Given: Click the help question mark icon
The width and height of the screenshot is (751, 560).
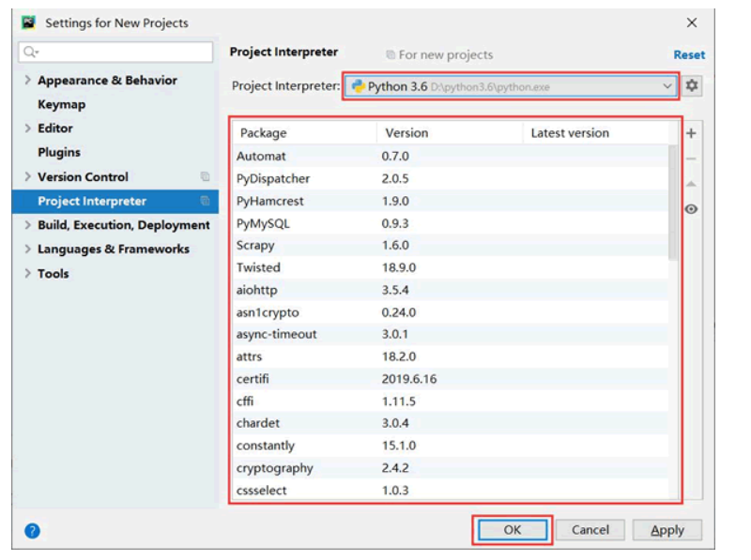Looking at the screenshot, I should 32,531.
